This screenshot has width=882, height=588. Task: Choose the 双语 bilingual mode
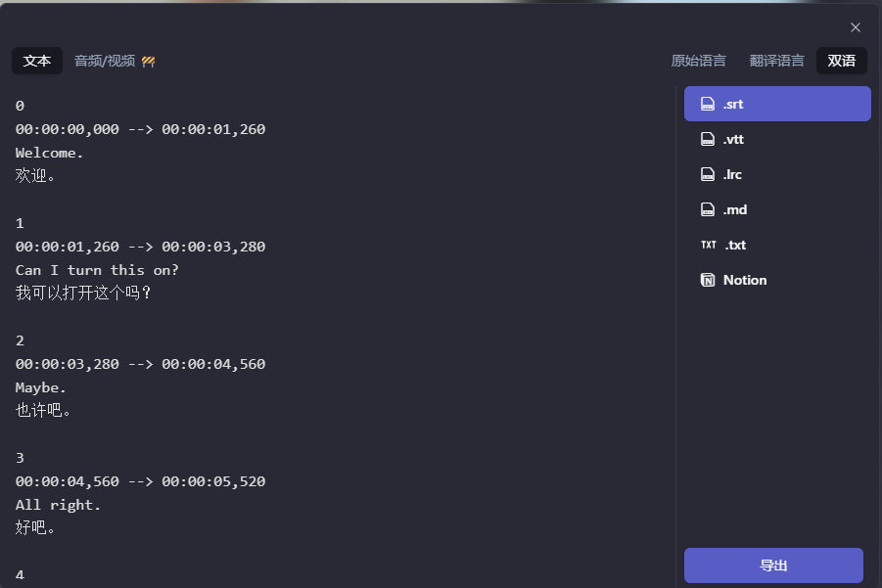(x=841, y=61)
